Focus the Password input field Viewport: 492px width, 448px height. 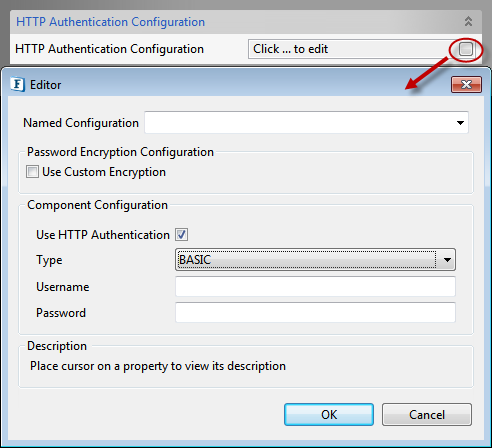[315, 313]
